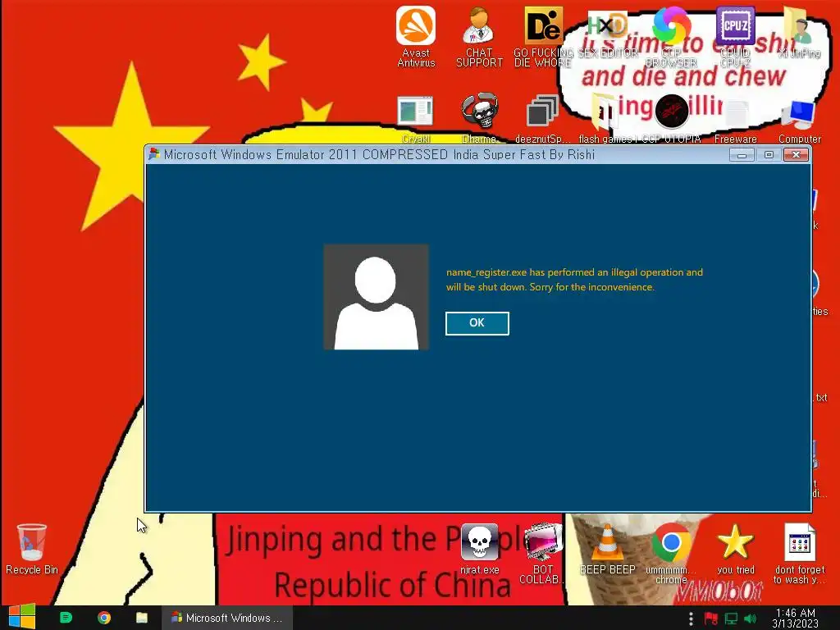Show hidden tray icons via three-dot button

[x=691, y=619]
